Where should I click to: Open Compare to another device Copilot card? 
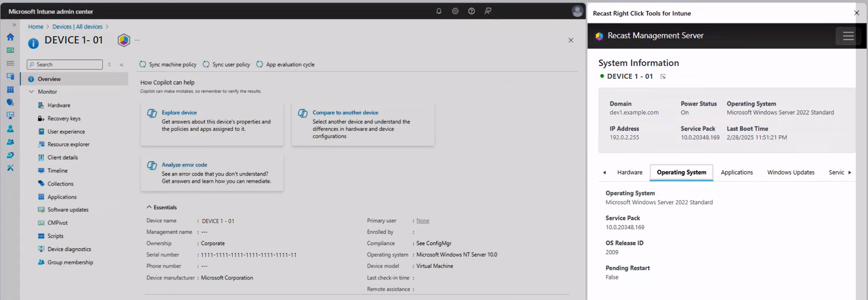point(363,124)
